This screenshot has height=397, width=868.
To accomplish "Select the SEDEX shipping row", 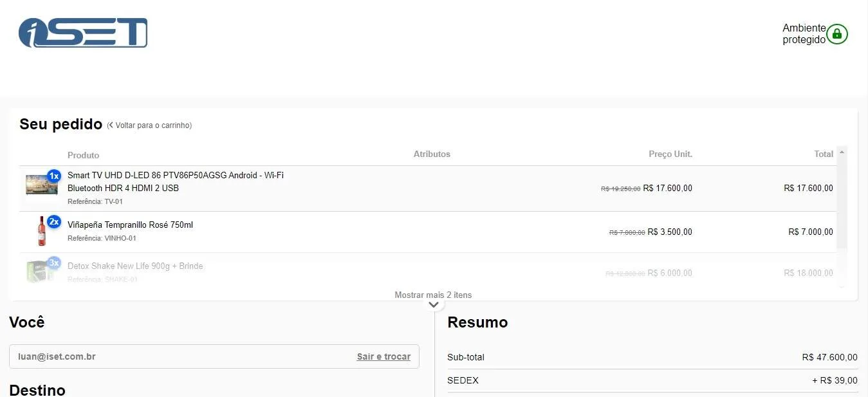I will 652,380.
